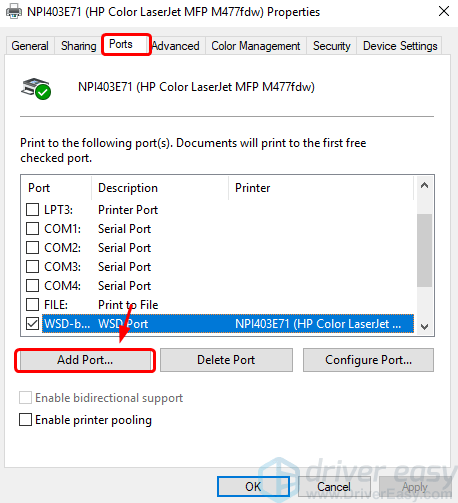Tick the FILE print to file checkbox

click(32, 304)
